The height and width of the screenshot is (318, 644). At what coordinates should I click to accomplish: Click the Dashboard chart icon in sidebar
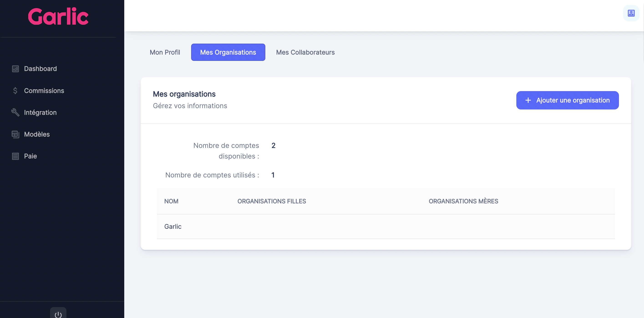(x=15, y=69)
